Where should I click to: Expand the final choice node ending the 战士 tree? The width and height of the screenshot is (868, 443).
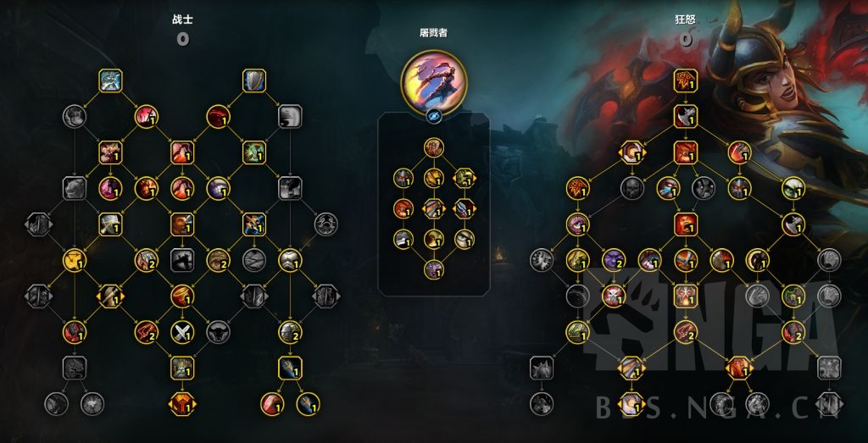coord(182,404)
